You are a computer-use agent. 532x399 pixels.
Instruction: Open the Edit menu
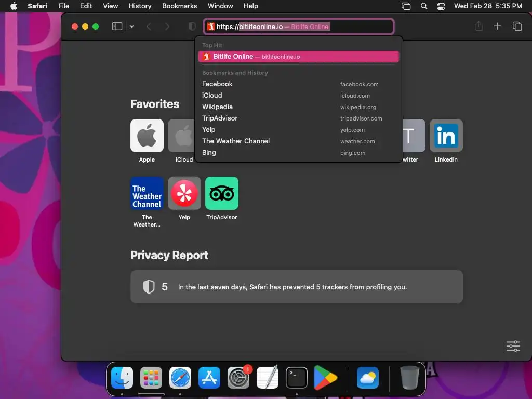pos(86,6)
